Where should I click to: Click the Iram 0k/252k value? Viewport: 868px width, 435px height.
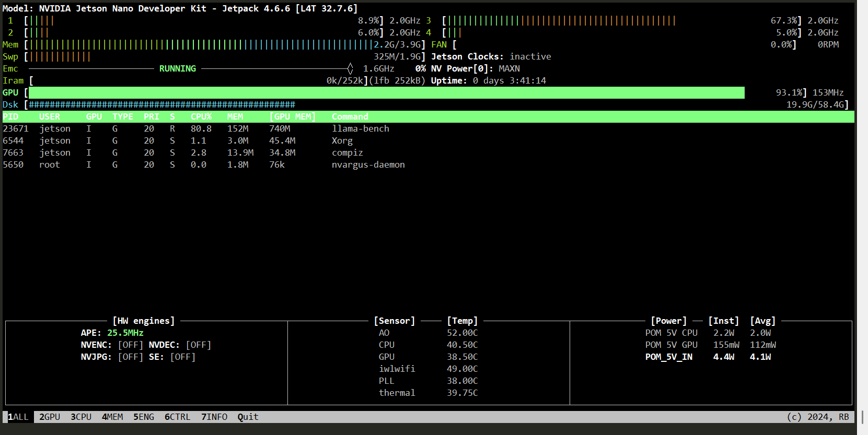(345, 81)
